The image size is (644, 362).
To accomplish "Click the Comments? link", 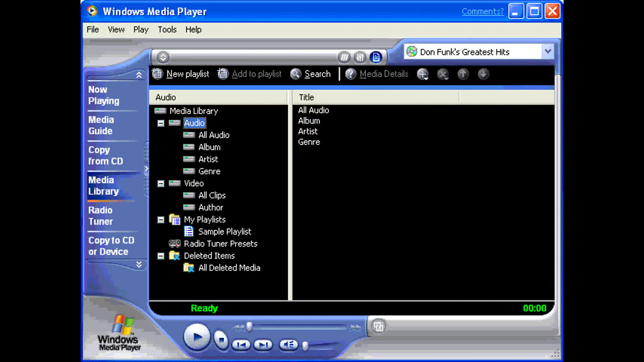I will coord(483,11).
